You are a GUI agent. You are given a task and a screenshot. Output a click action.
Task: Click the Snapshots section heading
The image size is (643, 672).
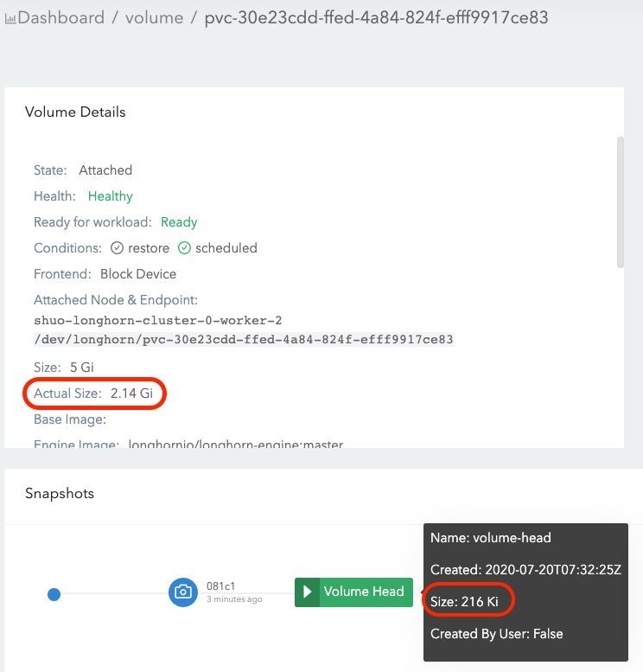(x=60, y=494)
